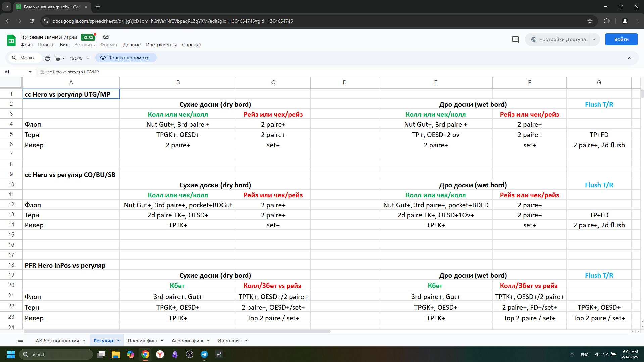The width and height of the screenshot is (644, 362).
Task: Open the all sheets list icon
Action: (21, 341)
